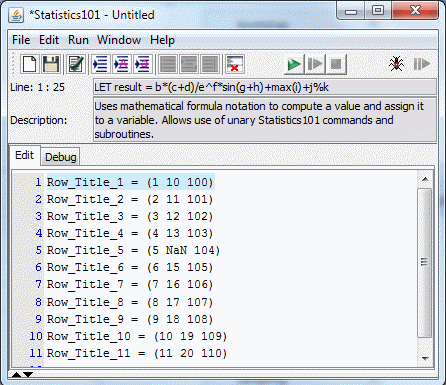Click line number 10 in the gutter
This screenshot has height=385, width=446.
point(36,336)
